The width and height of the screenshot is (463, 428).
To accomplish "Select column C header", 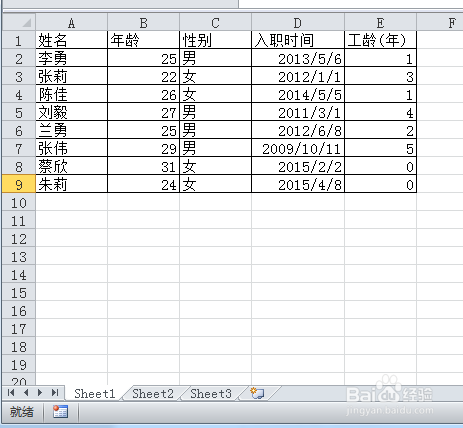I will (x=216, y=23).
